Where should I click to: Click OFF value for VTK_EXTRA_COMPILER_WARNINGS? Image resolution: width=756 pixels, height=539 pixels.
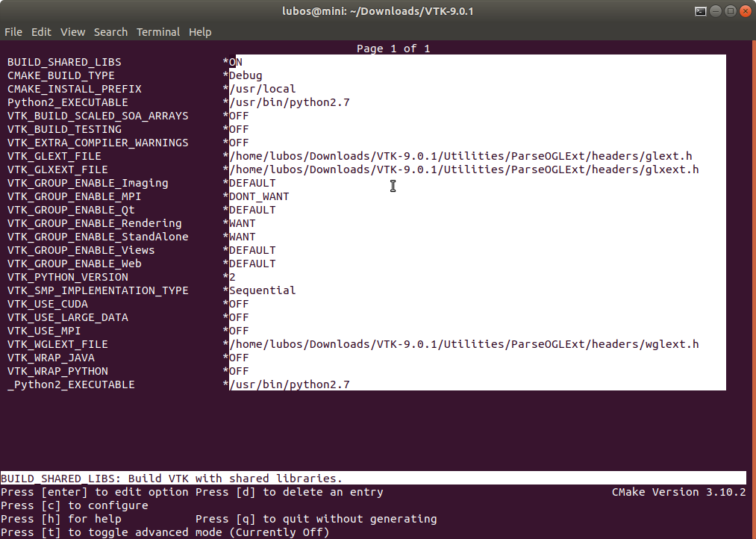coord(239,143)
